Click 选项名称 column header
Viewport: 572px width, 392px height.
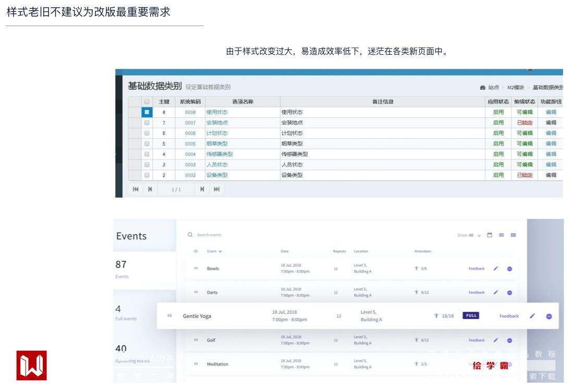242,102
